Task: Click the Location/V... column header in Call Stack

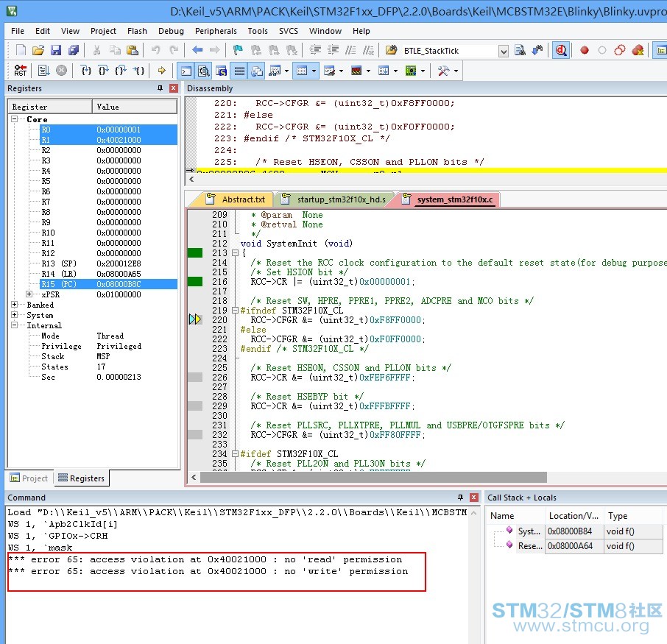Action: point(574,515)
